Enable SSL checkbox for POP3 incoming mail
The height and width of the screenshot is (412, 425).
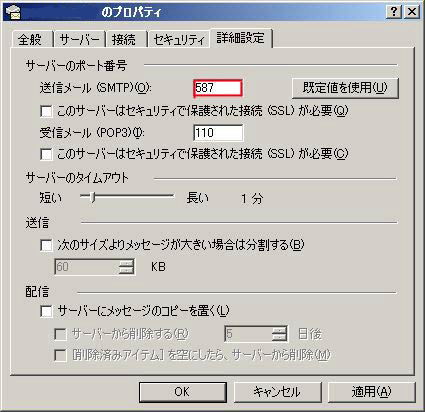point(46,154)
